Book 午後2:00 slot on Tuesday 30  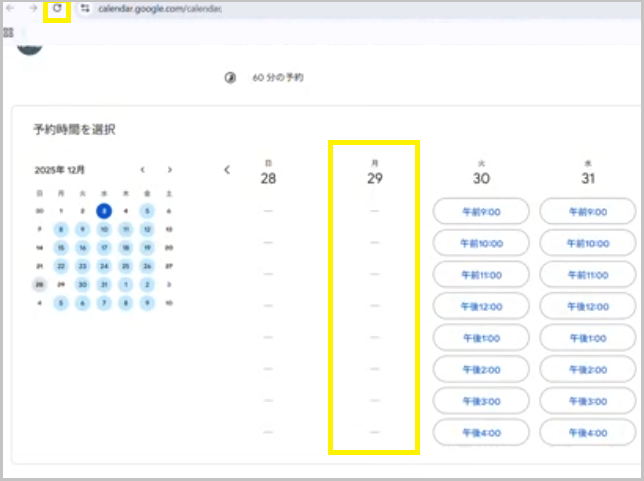click(x=481, y=370)
